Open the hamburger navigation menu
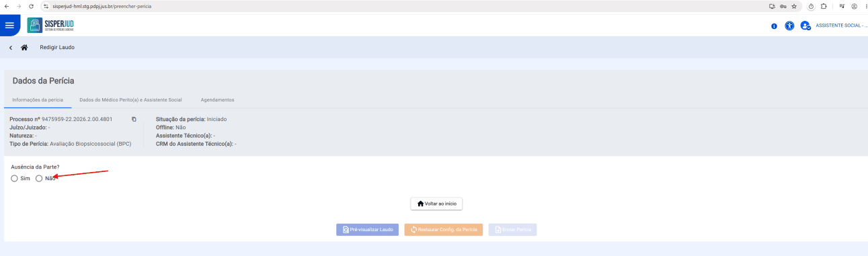The width and height of the screenshot is (868, 256). click(x=9, y=26)
